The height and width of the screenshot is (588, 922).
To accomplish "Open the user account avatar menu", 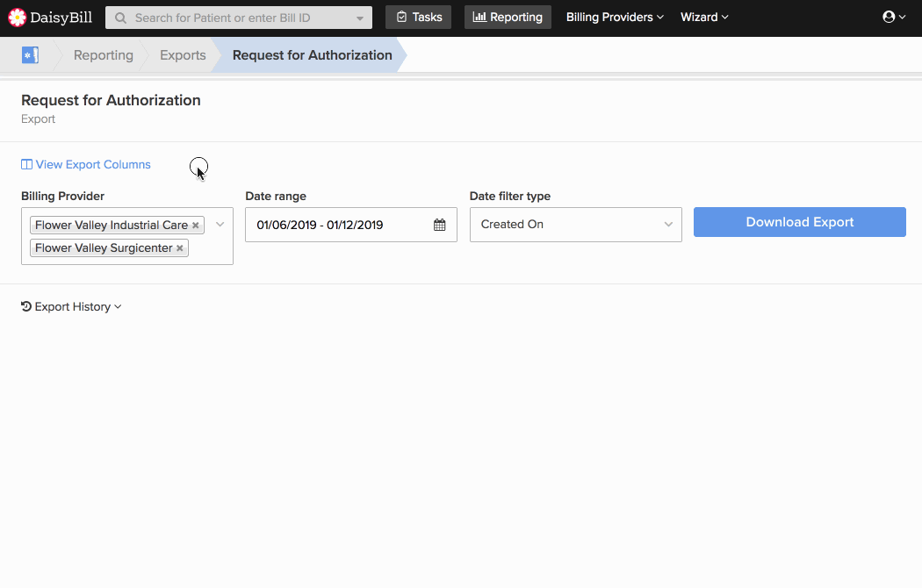I will [894, 17].
